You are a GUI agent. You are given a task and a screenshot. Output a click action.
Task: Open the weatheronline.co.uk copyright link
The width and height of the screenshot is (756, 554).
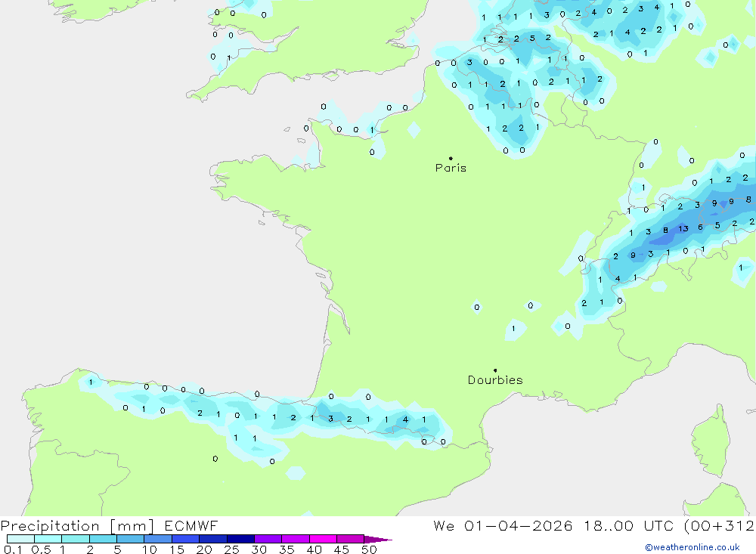tap(692, 547)
